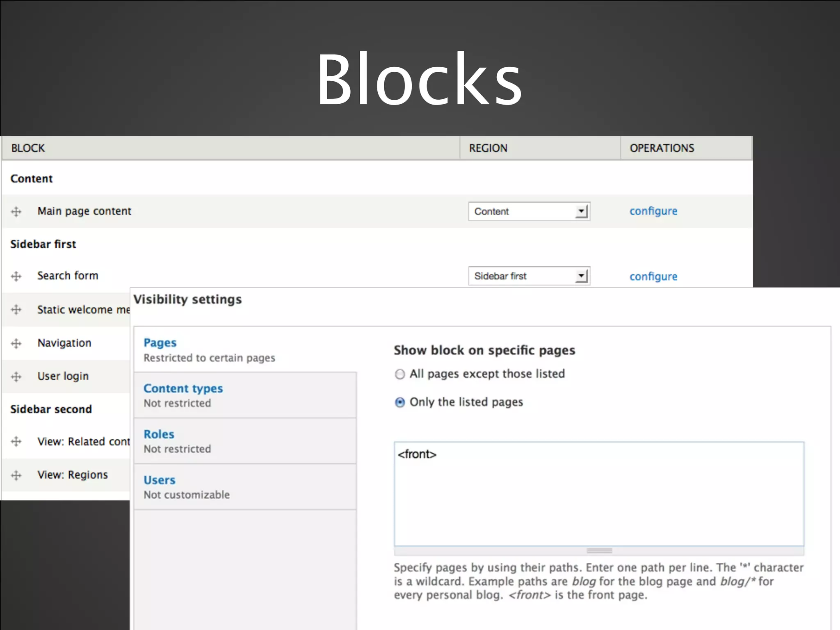Click the 'Content' region heading row
This screenshot has height=630, width=840.
click(x=377, y=178)
